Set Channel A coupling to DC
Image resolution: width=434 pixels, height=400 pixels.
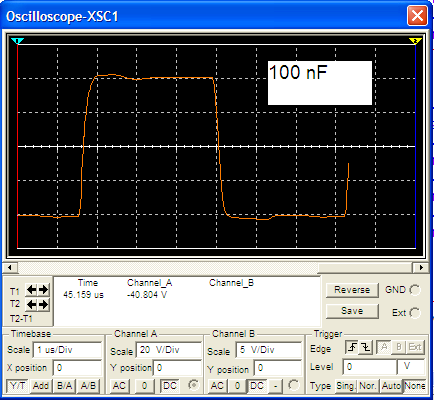pos(170,386)
